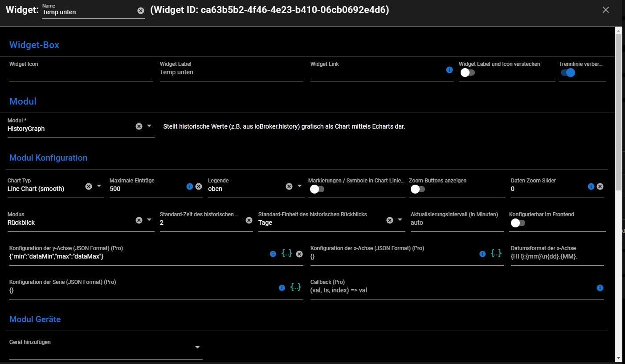
Task: Click the Widget ID text
Action: 270,10
